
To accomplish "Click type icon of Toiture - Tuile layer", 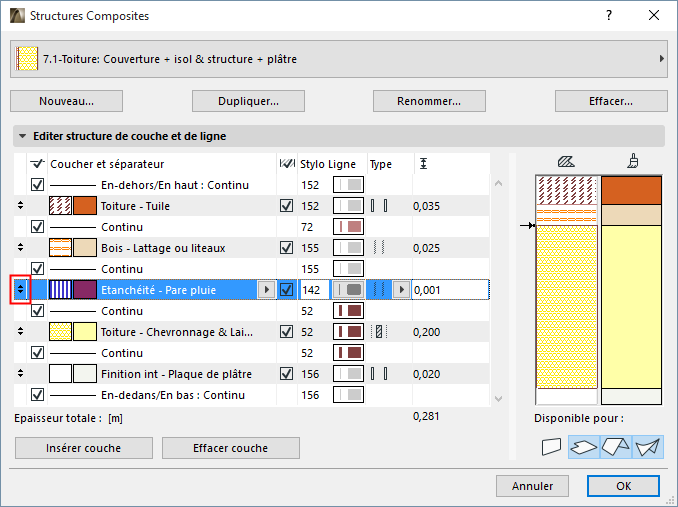I will click(x=379, y=206).
